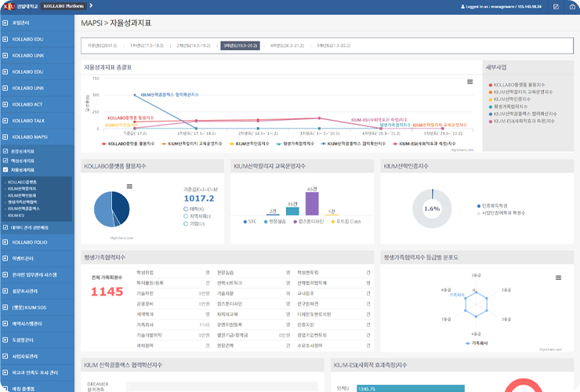The height and width of the screenshot is (392, 580).
Task: Click the KOLLABO Platform header button
Action: pos(63,6)
